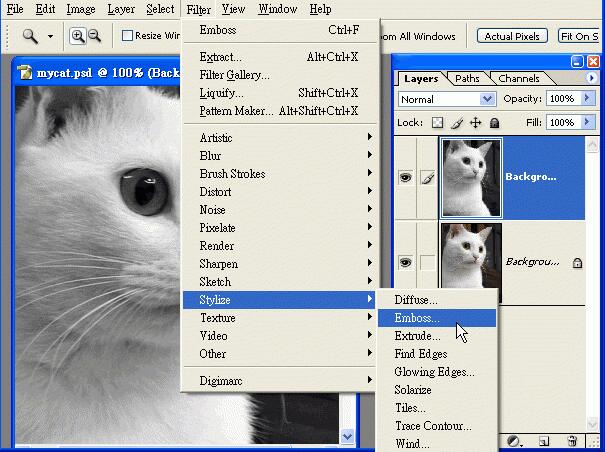The width and height of the screenshot is (605, 452).
Task: Reapply last filter Emboss Ctrl+F
Action: pos(279,30)
